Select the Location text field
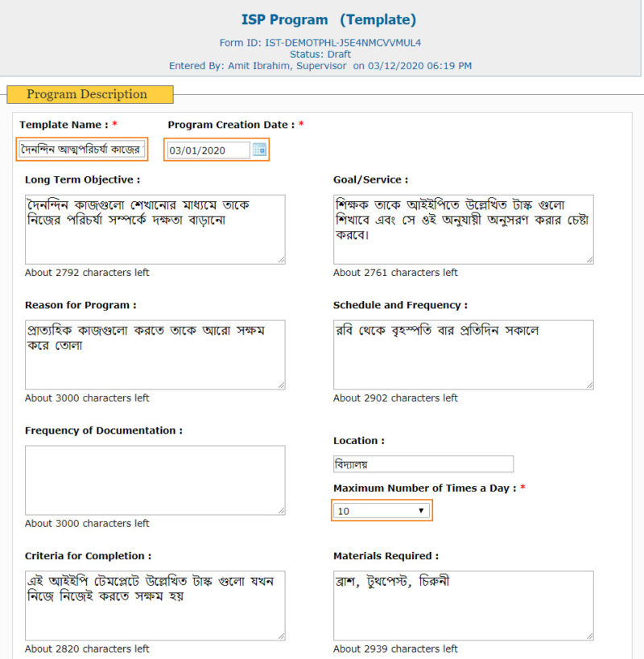This screenshot has width=644, height=659. coord(423,464)
